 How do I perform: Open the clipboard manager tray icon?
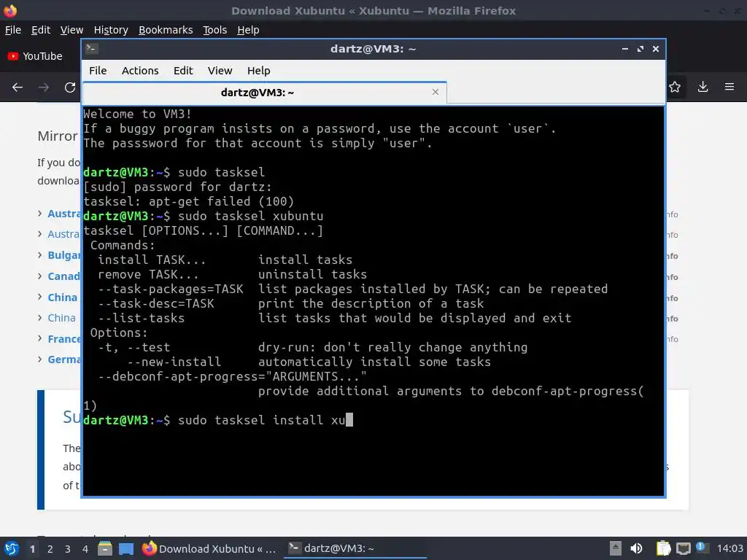[x=663, y=548]
